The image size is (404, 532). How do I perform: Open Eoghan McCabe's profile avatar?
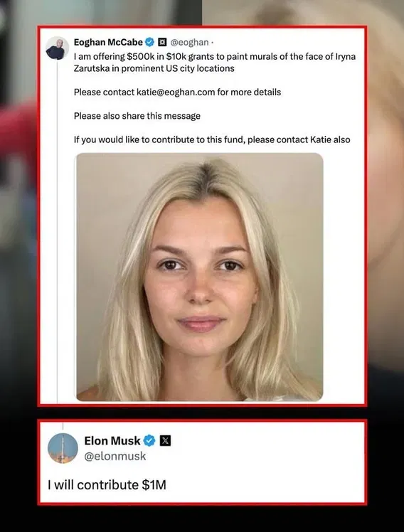[x=57, y=48]
